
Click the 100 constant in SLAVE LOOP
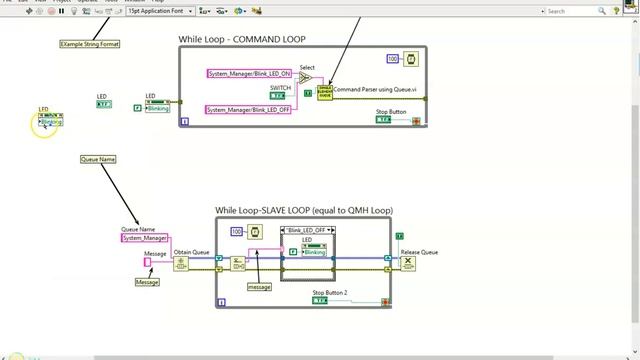(x=236, y=231)
